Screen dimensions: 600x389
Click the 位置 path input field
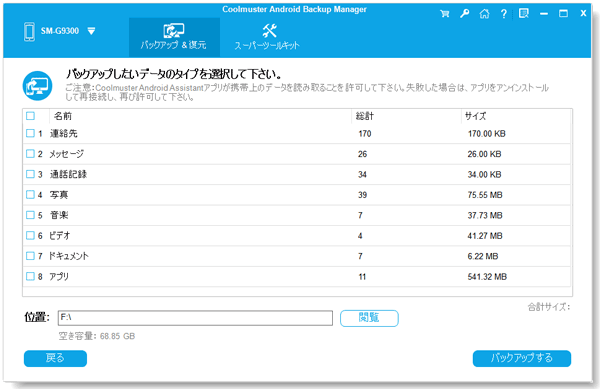[195, 318]
